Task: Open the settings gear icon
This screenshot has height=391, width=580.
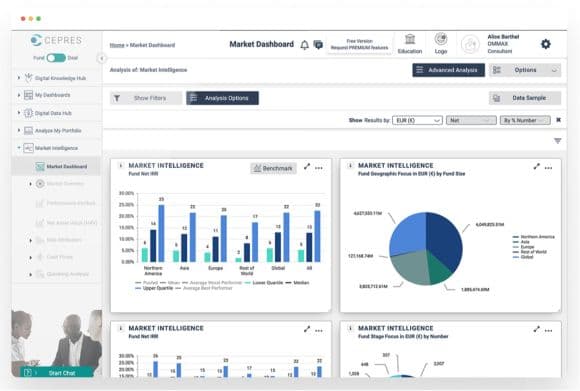Action: (546, 44)
